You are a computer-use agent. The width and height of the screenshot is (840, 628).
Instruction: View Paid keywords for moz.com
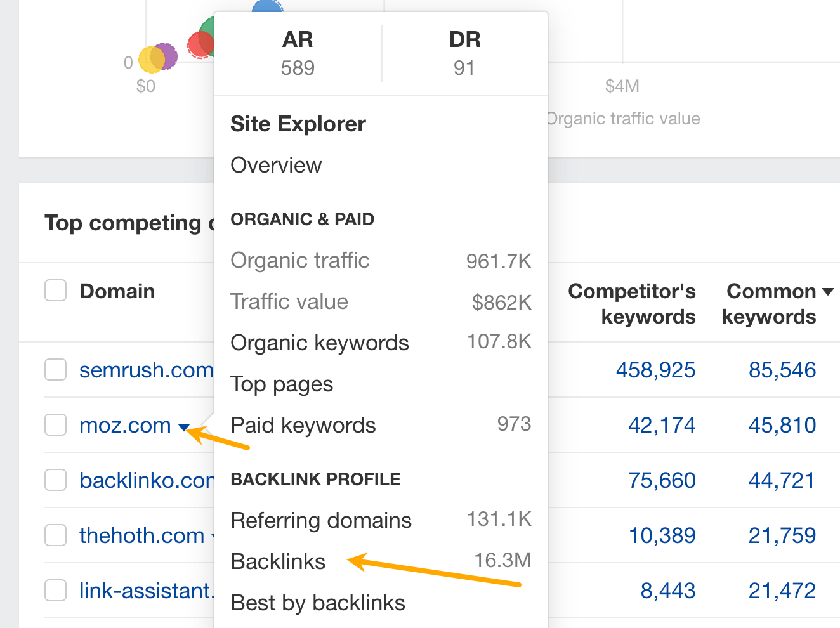303,425
